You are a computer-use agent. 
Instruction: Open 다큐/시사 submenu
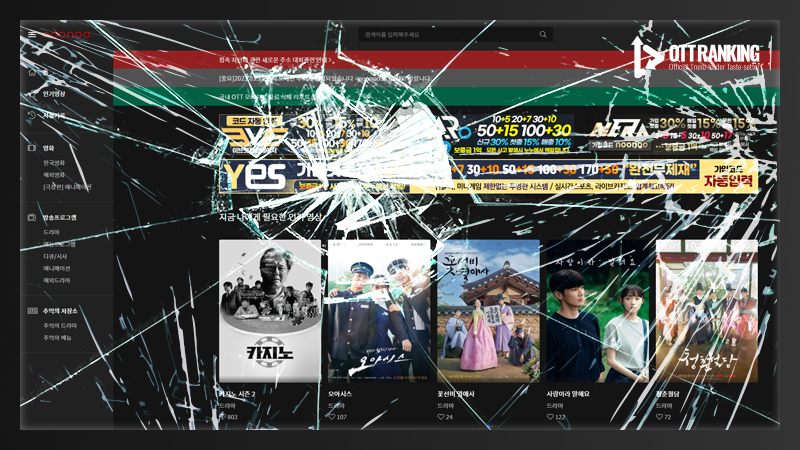point(55,256)
